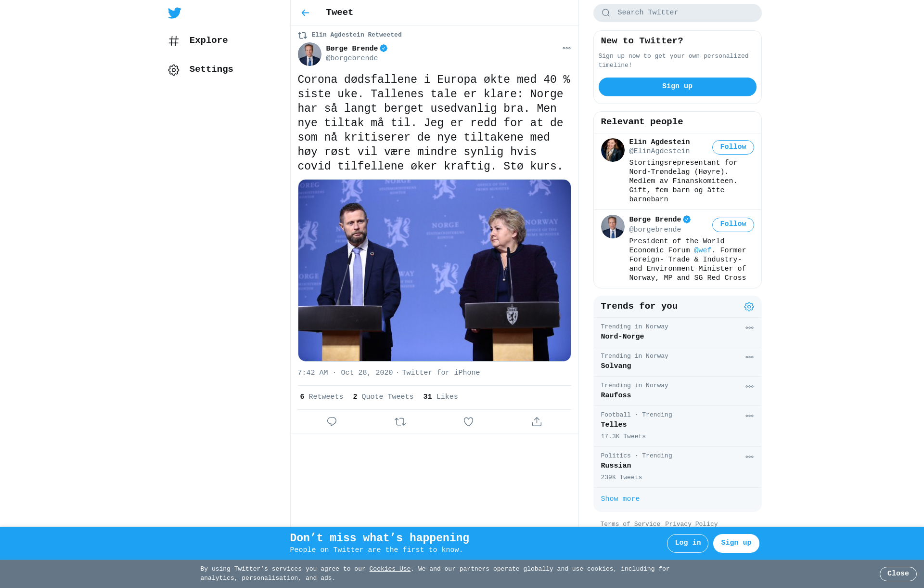
Task: Retweet using the retweet icon below the tweet
Action: [400, 422]
